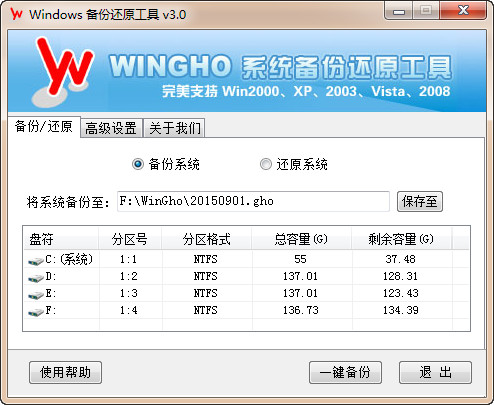
Task: Click the C: system drive icon
Action: coord(36,261)
